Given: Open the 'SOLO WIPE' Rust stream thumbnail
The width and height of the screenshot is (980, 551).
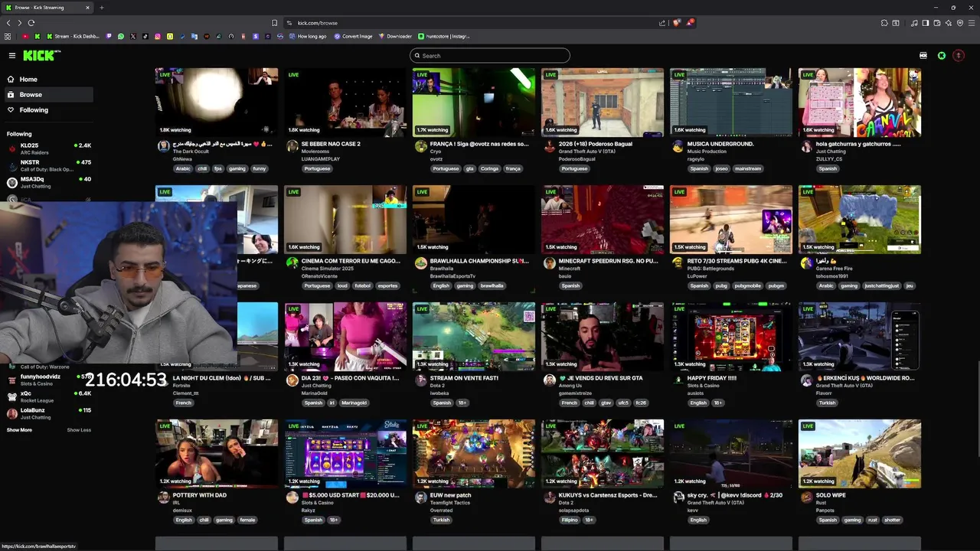Looking at the screenshot, I should (860, 453).
